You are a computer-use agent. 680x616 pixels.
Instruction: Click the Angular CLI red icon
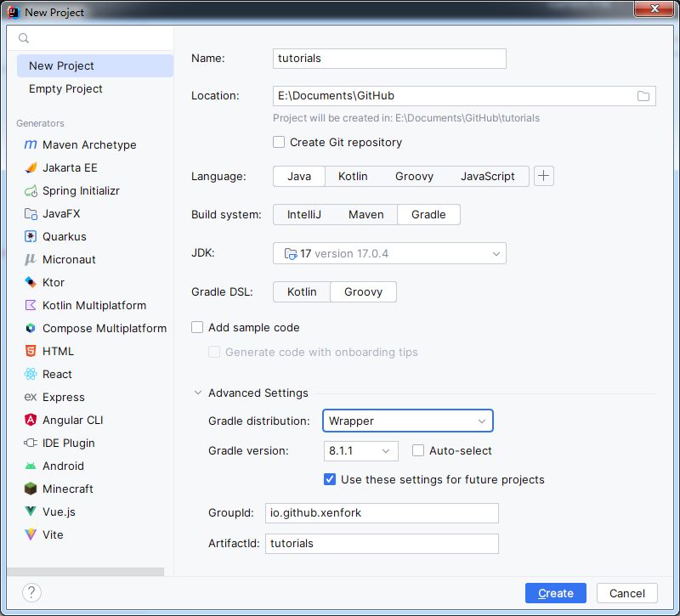coord(31,420)
